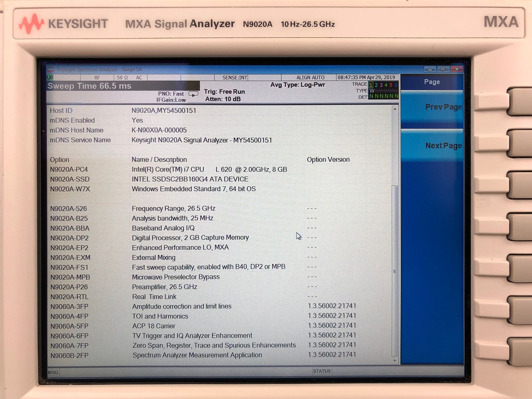The width and height of the screenshot is (532, 399).
Task: Click the Baseband Analog I/Q description
Action: click(163, 228)
